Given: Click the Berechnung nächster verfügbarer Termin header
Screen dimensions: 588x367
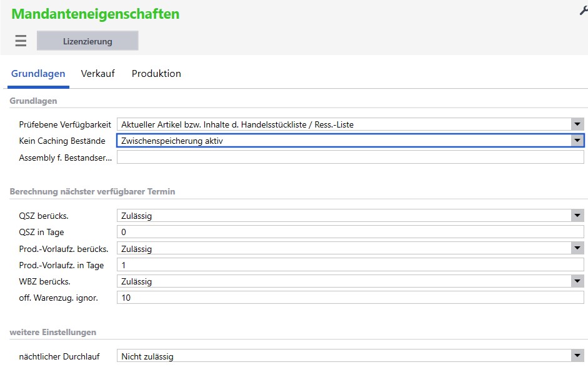Looking at the screenshot, I should click(x=92, y=191).
